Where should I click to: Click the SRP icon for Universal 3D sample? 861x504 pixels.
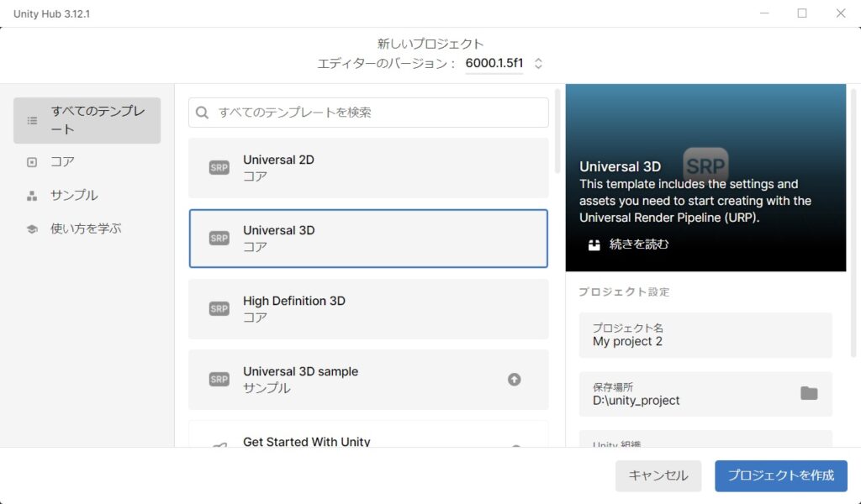click(219, 380)
